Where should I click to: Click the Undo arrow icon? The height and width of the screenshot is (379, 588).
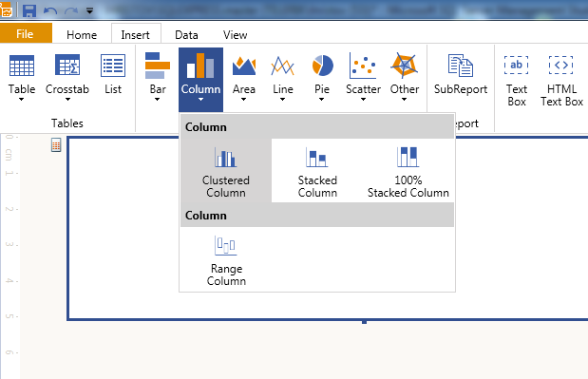coord(50,10)
